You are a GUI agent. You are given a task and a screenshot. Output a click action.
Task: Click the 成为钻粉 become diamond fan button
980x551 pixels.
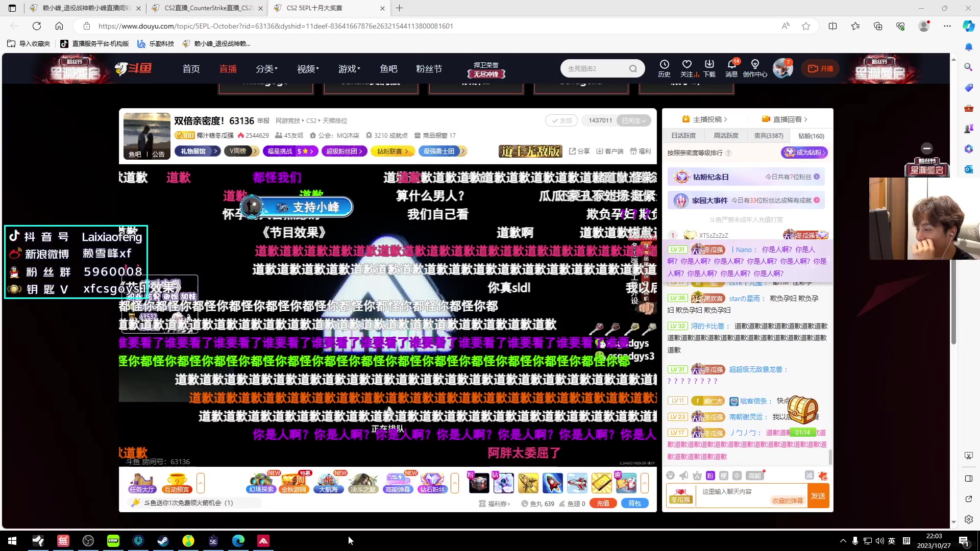click(x=804, y=153)
